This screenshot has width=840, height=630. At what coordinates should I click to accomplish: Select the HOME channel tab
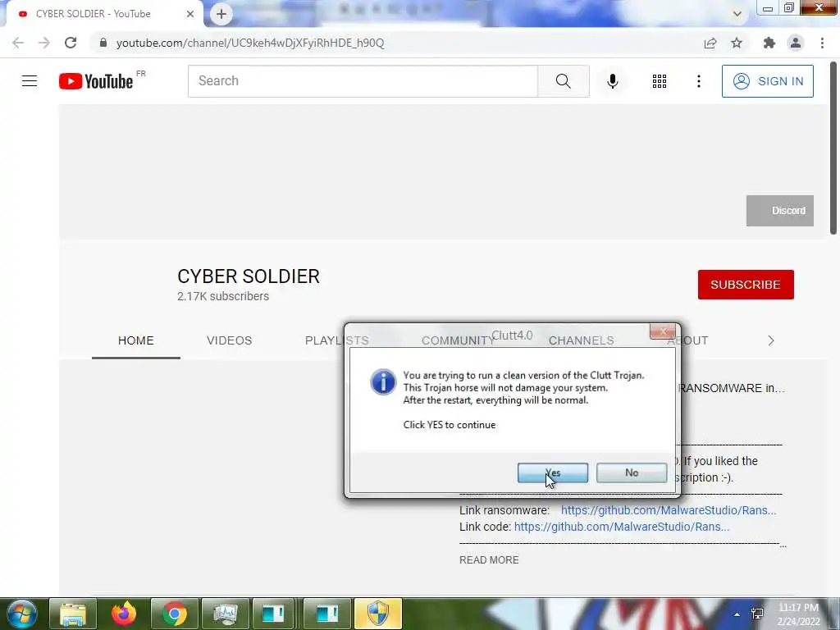tap(136, 340)
